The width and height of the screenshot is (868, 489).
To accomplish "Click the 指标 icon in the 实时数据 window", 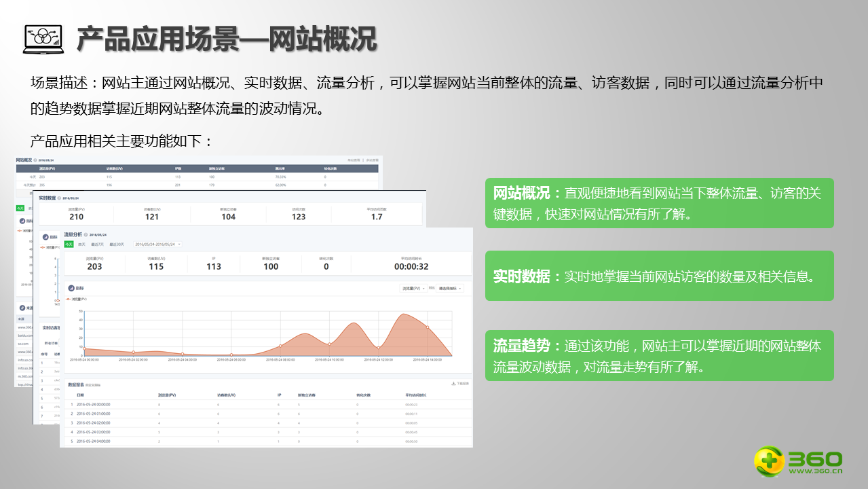I will 45,236.
